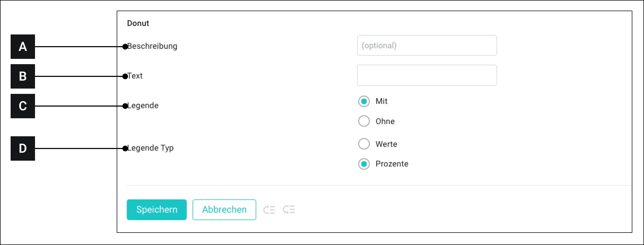This screenshot has width=644, height=245.
Task: Click the 'Legende' field label
Action: [x=143, y=106]
